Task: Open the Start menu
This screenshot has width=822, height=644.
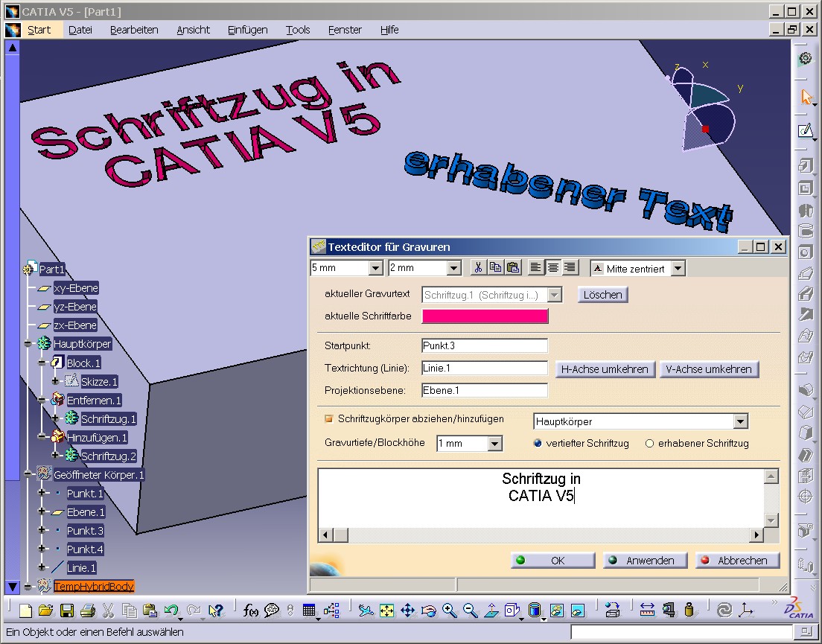Action: 39,30
